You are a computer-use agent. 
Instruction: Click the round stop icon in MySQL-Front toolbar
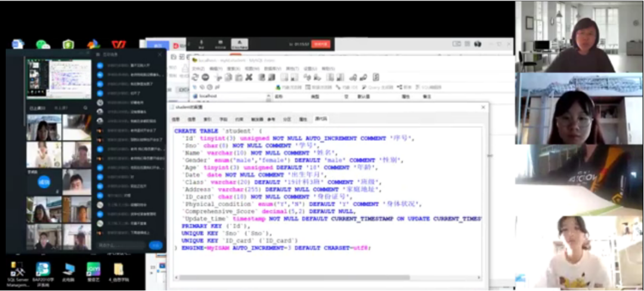[x=205, y=77]
